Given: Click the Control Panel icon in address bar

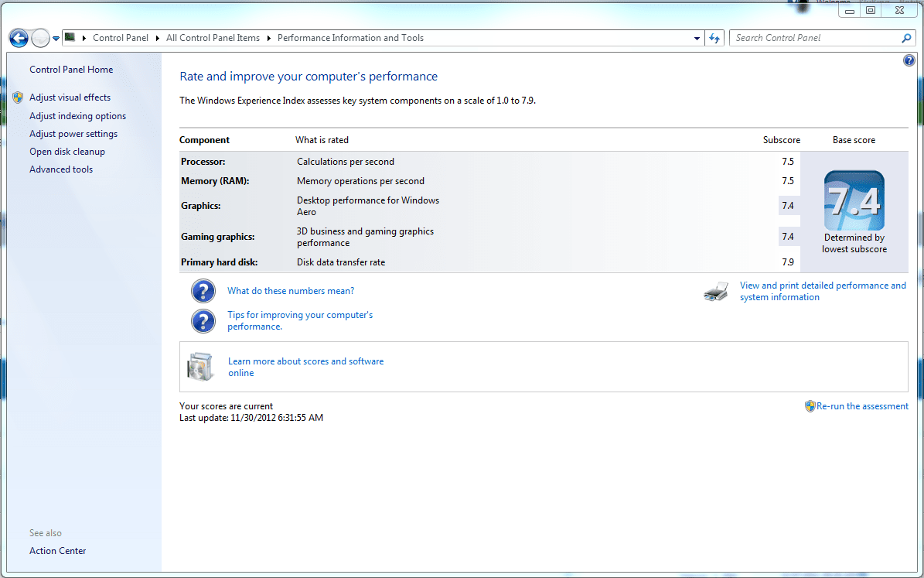Looking at the screenshot, I should (x=70, y=37).
